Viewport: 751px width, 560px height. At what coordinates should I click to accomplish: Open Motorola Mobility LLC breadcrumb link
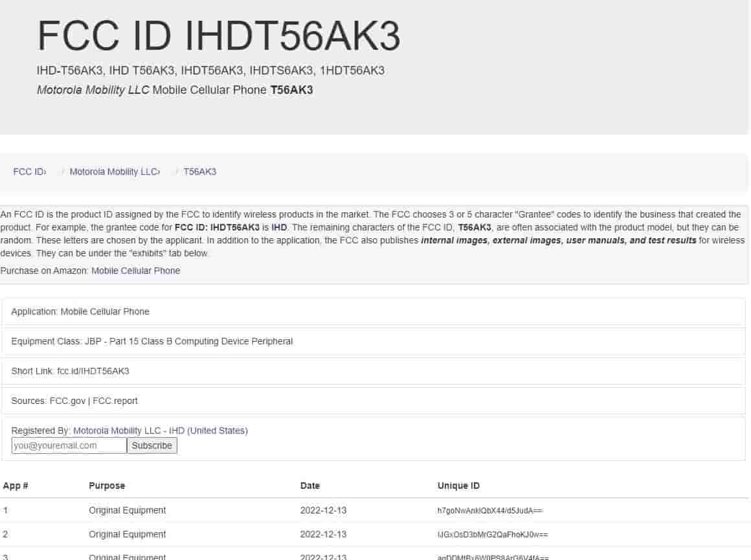coord(114,172)
